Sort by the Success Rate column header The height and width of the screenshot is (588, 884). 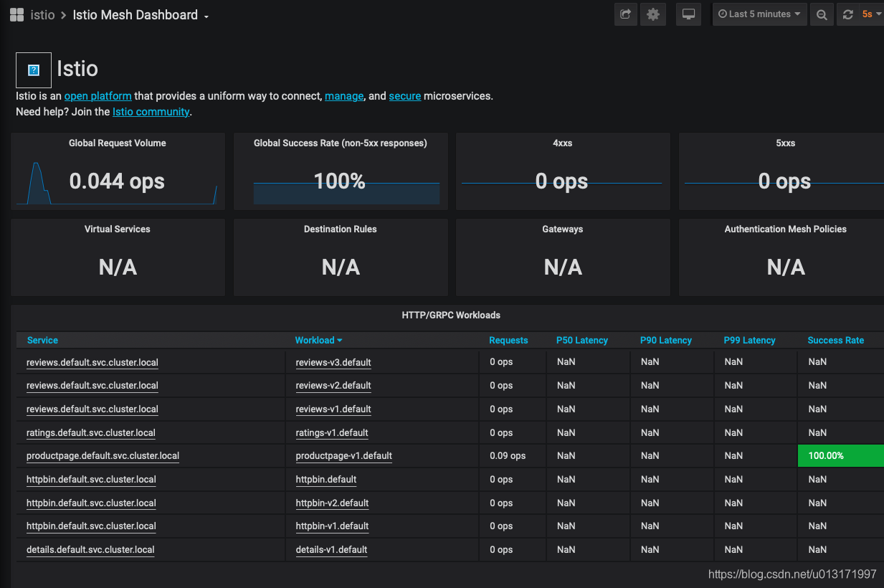coord(836,340)
